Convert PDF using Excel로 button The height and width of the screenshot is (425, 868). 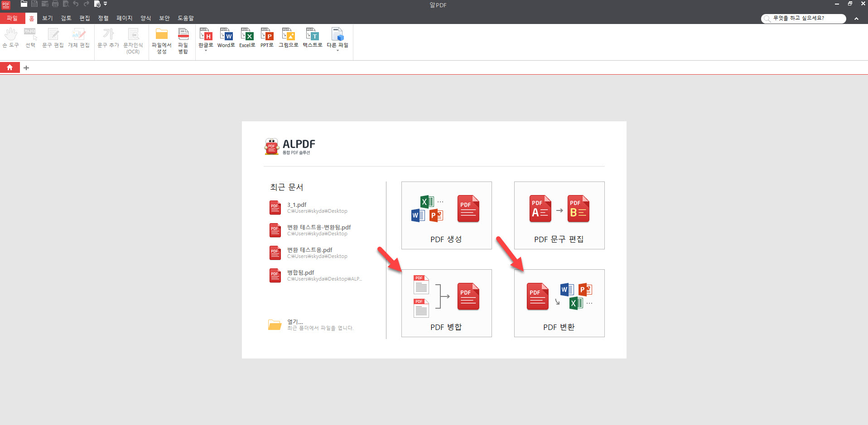247,38
